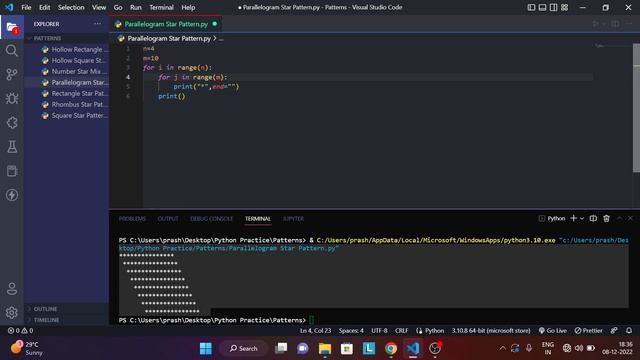Open Google Chrome from the taskbar

tap(391, 348)
